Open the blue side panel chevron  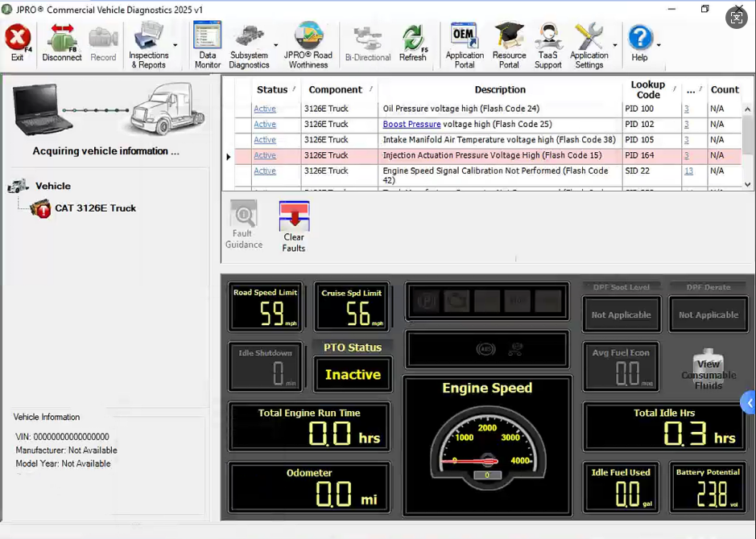click(x=749, y=403)
